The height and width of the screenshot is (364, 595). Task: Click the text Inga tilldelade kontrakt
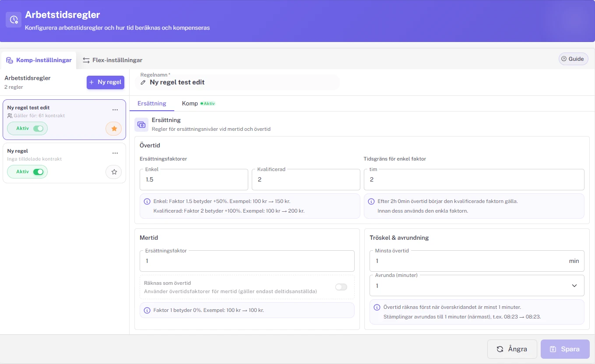pos(35,159)
